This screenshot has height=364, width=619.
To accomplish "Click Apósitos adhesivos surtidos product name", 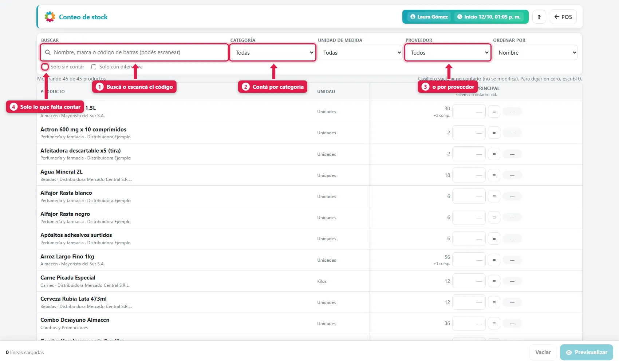I will [76, 235].
